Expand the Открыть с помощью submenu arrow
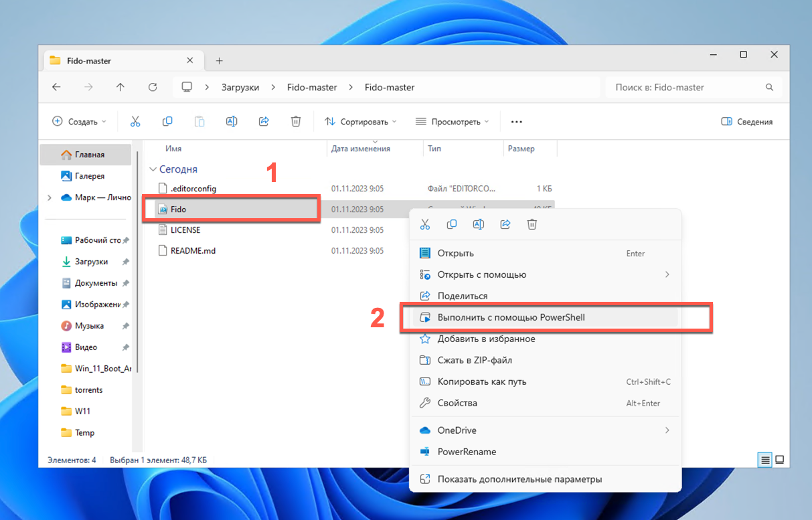 (x=667, y=274)
